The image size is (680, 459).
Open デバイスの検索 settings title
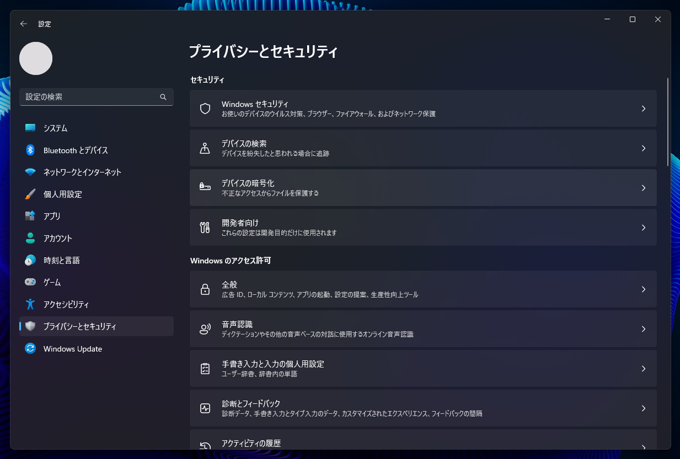click(x=244, y=144)
